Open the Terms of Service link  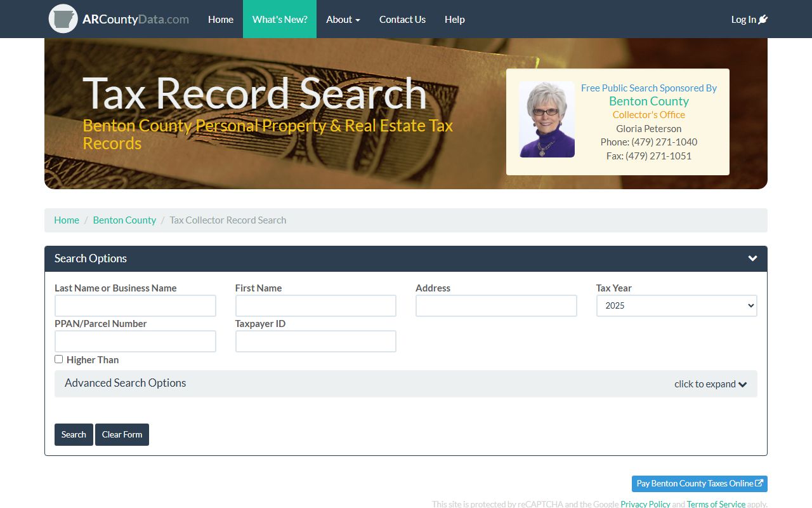coord(716,504)
